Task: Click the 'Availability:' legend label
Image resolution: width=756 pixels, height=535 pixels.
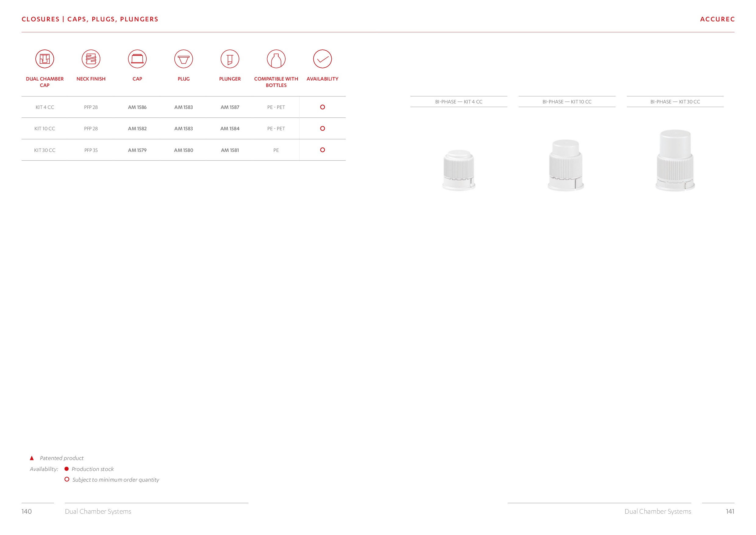Action: click(x=44, y=469)
